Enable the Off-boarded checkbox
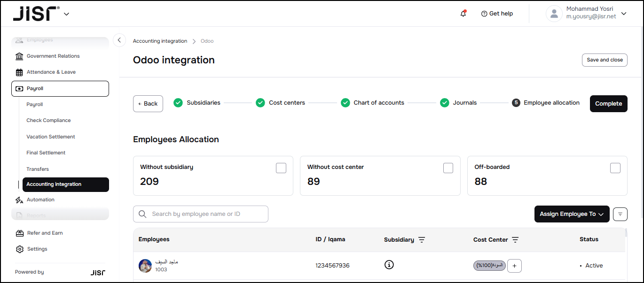This screenshot has width=644, height=283. [x=615, y=168]
